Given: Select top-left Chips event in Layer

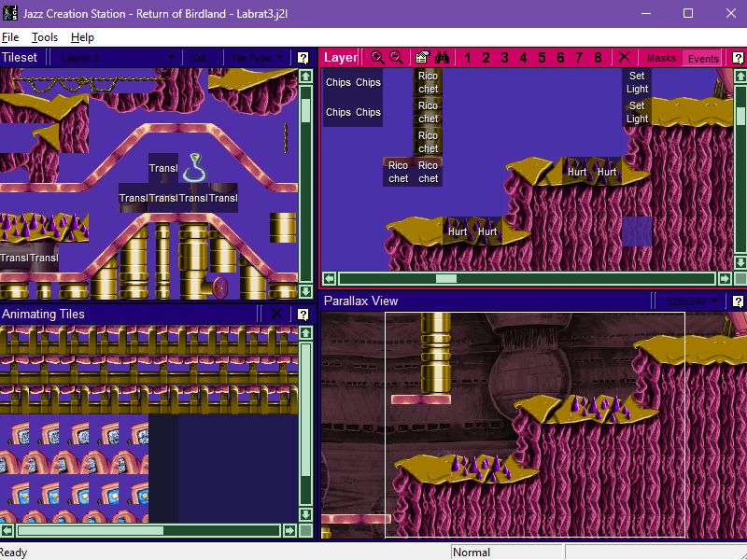Looking at the screenshot, I should [338, 82].
